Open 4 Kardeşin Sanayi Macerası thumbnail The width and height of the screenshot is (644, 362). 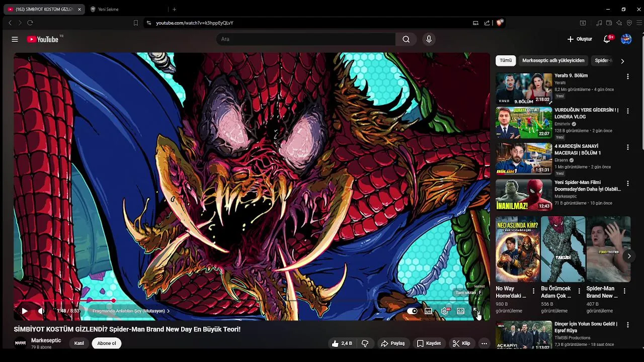click(524, 158)
